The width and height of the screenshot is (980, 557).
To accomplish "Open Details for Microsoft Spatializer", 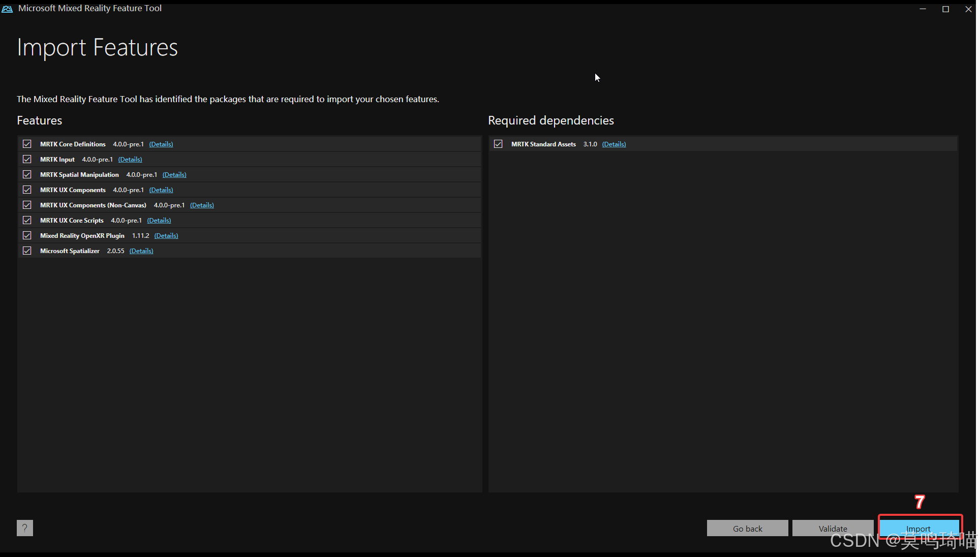I will tap(141, 251).
